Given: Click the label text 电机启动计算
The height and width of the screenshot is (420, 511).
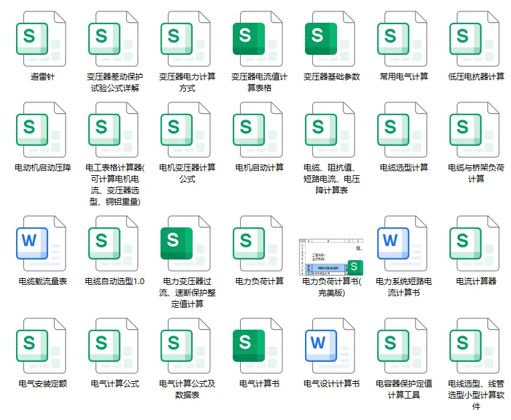Looking at the screenshot, I should point(260,168).
